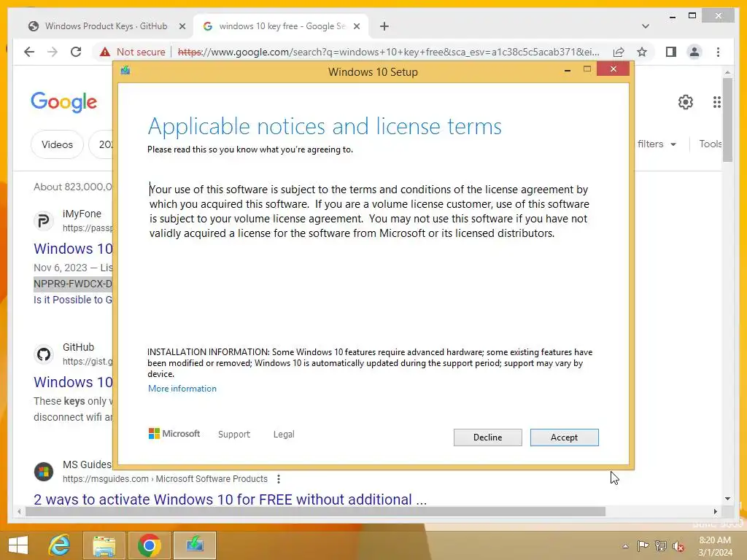Launch Internet Explorer from the taskbar

point(60,545)
